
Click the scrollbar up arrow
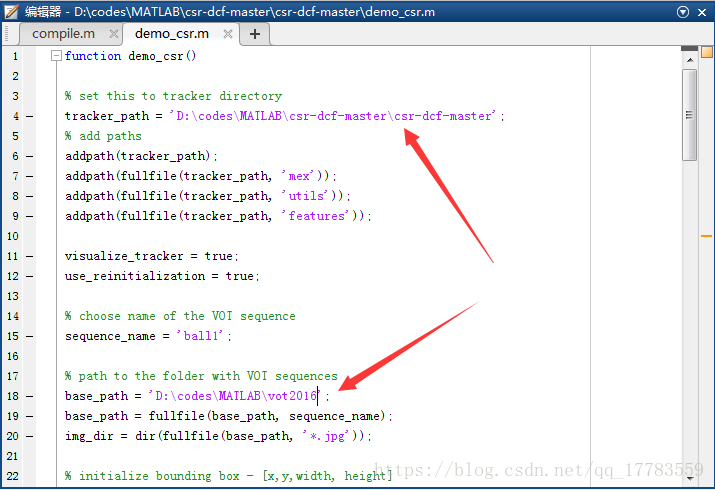pyautogui.click(x=690, y=60)
